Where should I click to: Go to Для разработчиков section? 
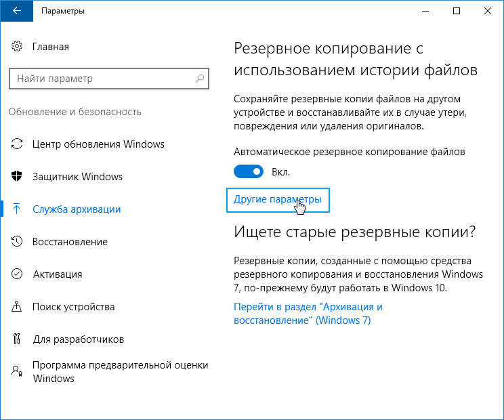tap(78, 339)
